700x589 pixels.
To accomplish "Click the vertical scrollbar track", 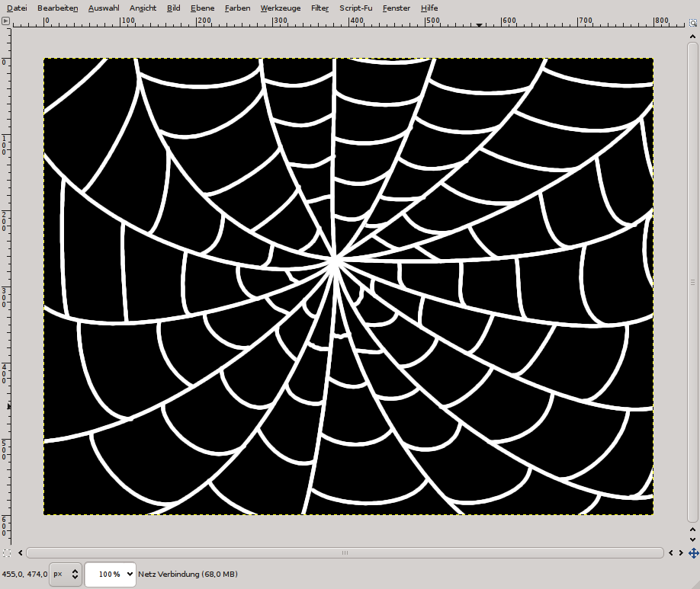I will [x=692, y=282].
